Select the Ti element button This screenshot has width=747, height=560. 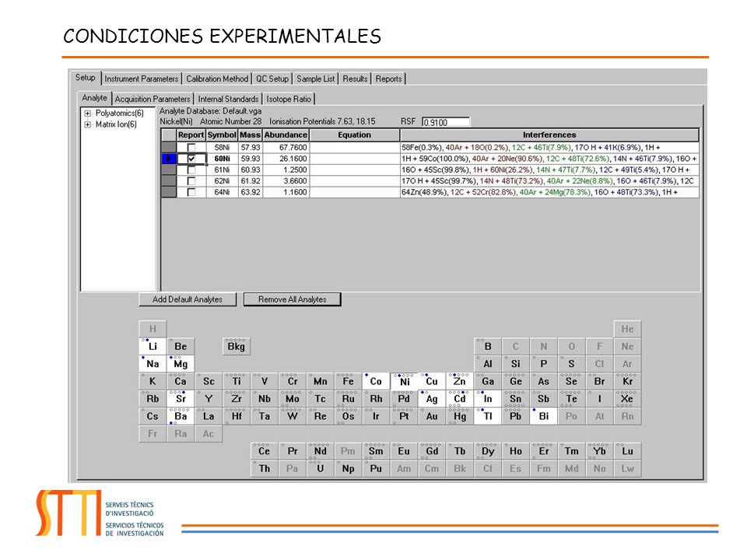237,381
